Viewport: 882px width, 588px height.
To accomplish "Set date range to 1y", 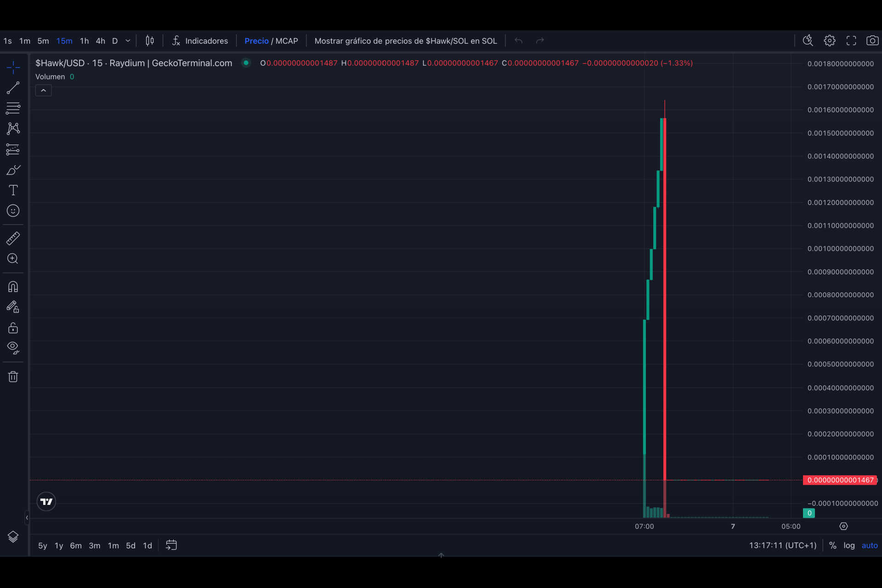I will coord(59,545).
